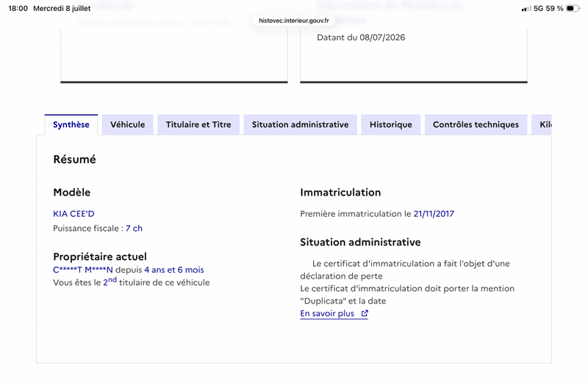Viewport: 588px width, 386px height.
Task: Select the 4 ans et 6 mois duration
Action: click(x=174, y=270)
